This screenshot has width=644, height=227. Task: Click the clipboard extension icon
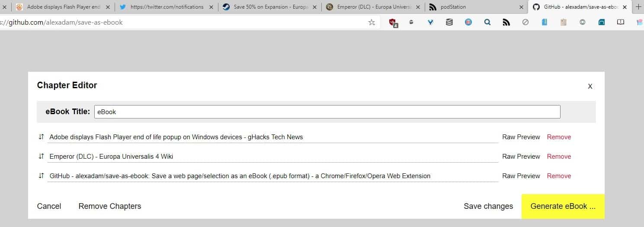563,22
